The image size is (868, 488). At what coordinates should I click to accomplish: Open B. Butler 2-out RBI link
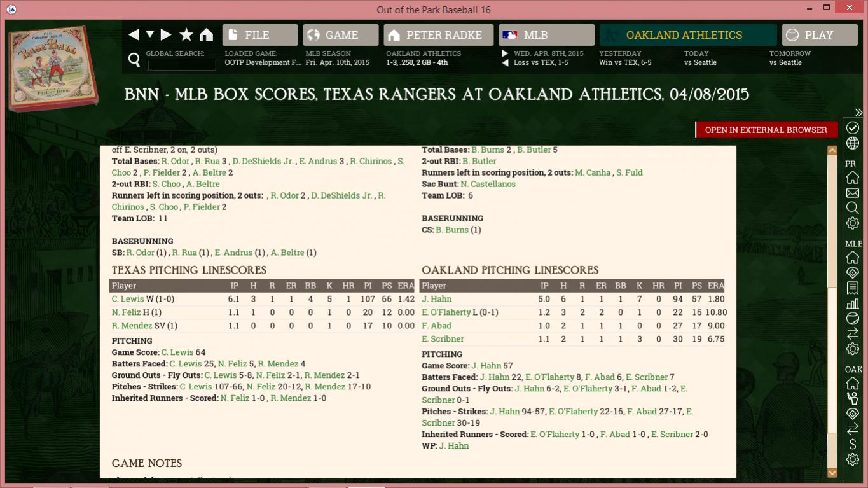point(479,161)
